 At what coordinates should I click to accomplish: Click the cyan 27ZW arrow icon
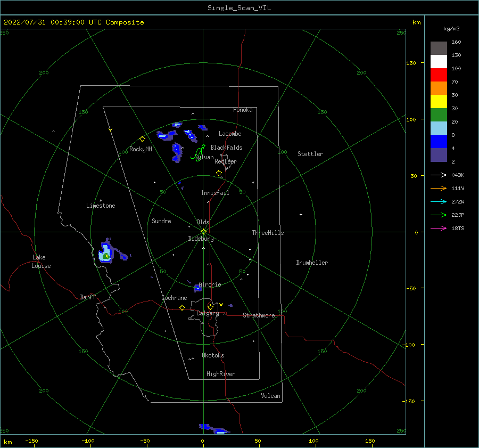coord(439,201)
